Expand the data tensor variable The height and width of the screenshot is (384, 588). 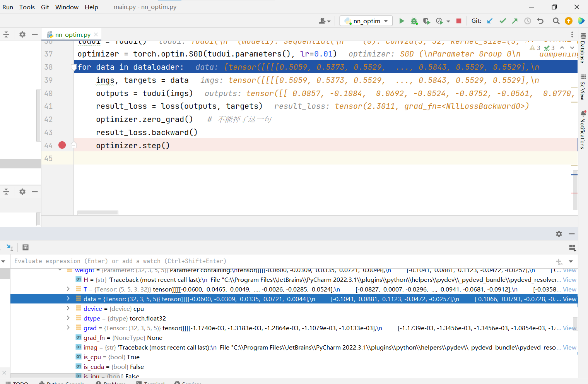click(68, 298)
